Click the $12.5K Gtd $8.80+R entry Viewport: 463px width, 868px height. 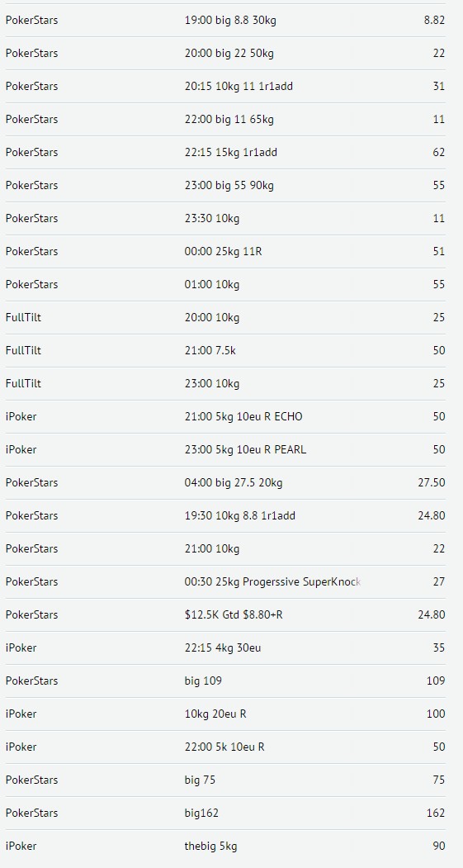[x=225, y=615]
